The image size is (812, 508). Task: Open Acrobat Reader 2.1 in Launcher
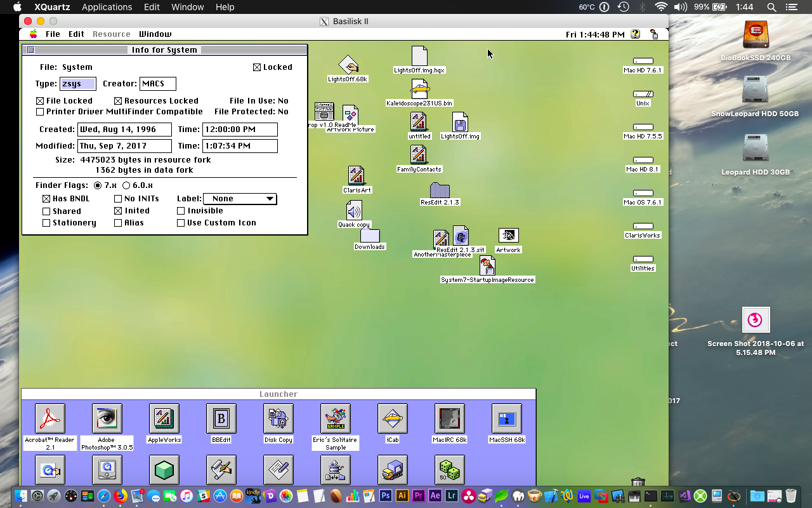click(x=49, y=419)
